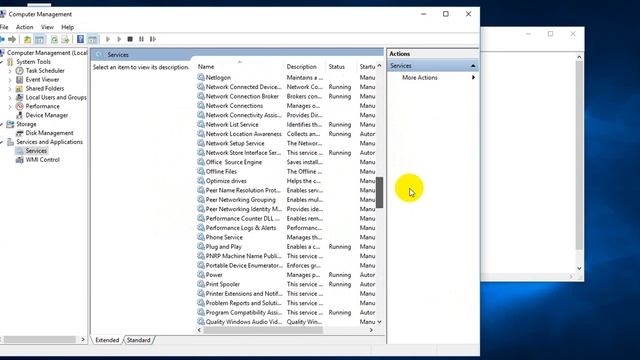
Task: Select Network List Service row
Action: click(x=232, y=124)
